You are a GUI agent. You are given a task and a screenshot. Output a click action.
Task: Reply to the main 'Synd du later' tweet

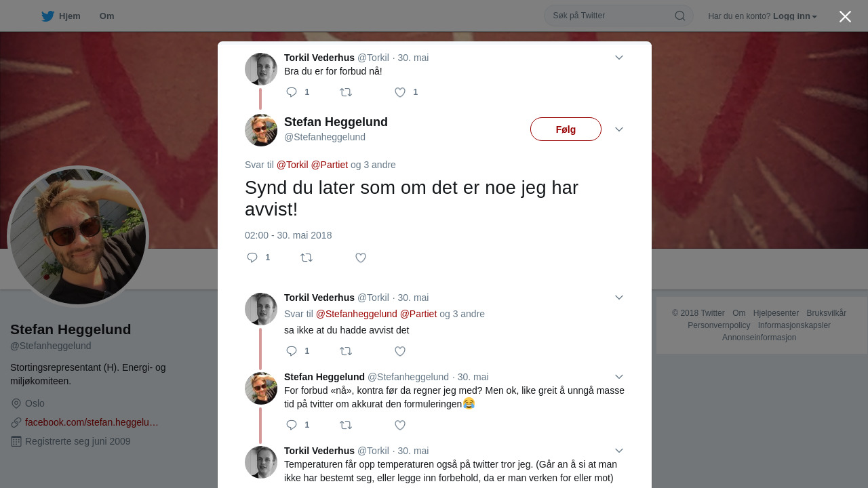click(x=252, y=258)
